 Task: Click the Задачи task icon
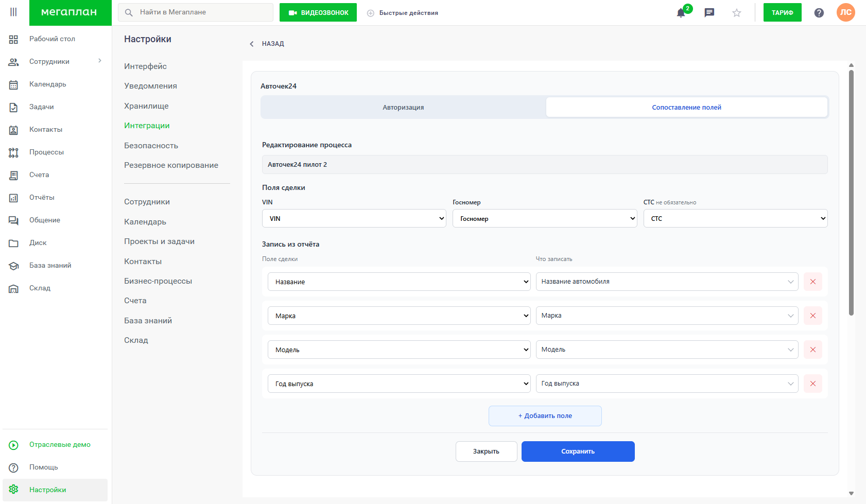pos(13,107)
